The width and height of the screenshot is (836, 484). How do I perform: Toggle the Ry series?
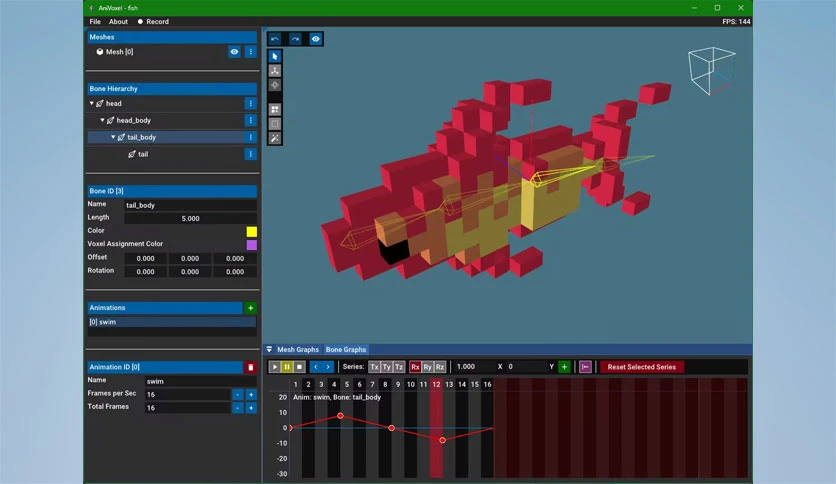pos(427,367)
